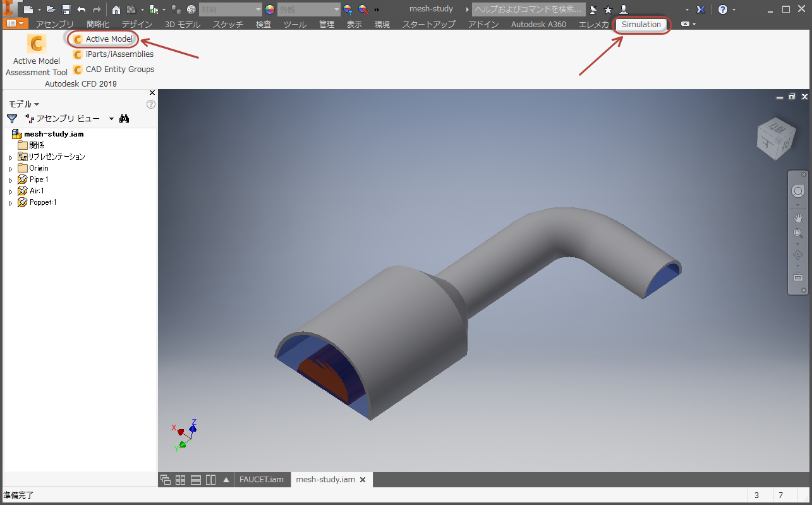Activate the Pan hand tool
This screenshot has height=505, width=812.
coord(798,218)
